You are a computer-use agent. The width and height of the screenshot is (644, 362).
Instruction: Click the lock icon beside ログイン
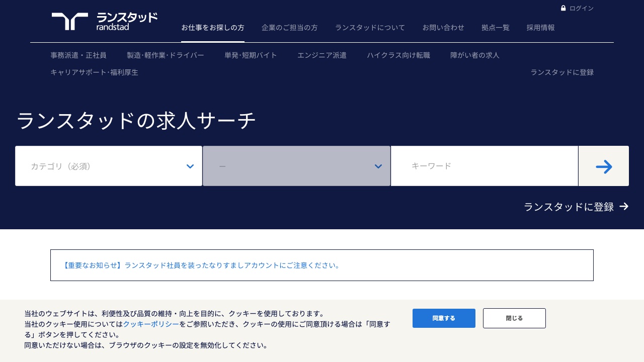point(563,8)
